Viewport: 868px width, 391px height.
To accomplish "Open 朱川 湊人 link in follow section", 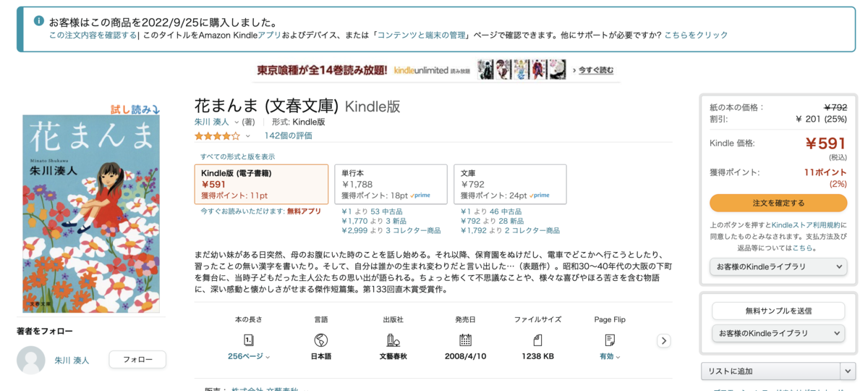I will pyautogui.click(x=72, y=360).
